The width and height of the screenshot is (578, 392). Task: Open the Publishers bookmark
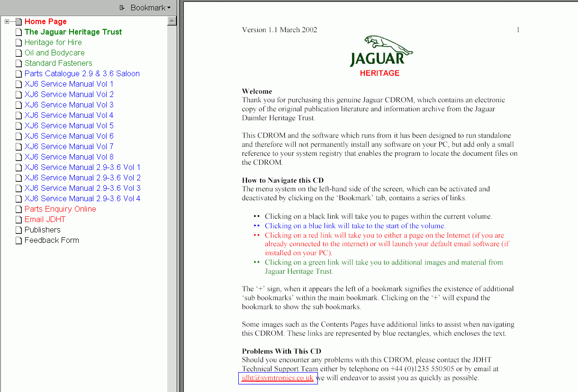[x=43, y=230]
